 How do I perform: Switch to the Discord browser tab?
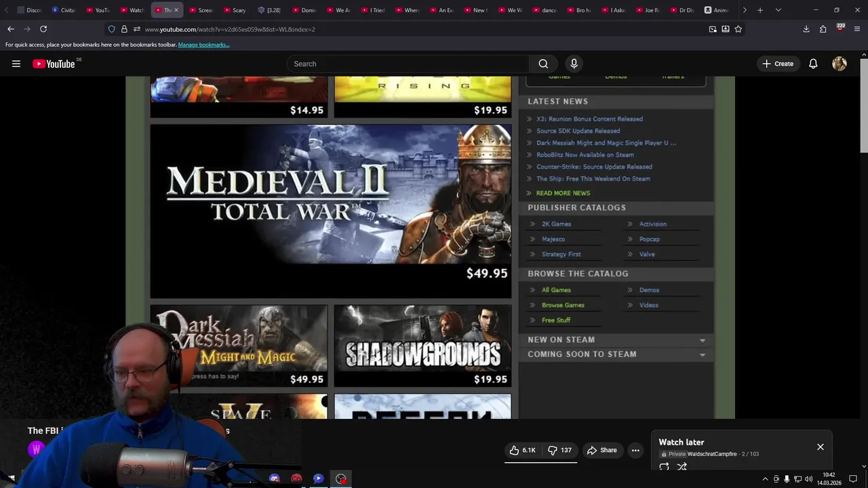tap(30, 10)
